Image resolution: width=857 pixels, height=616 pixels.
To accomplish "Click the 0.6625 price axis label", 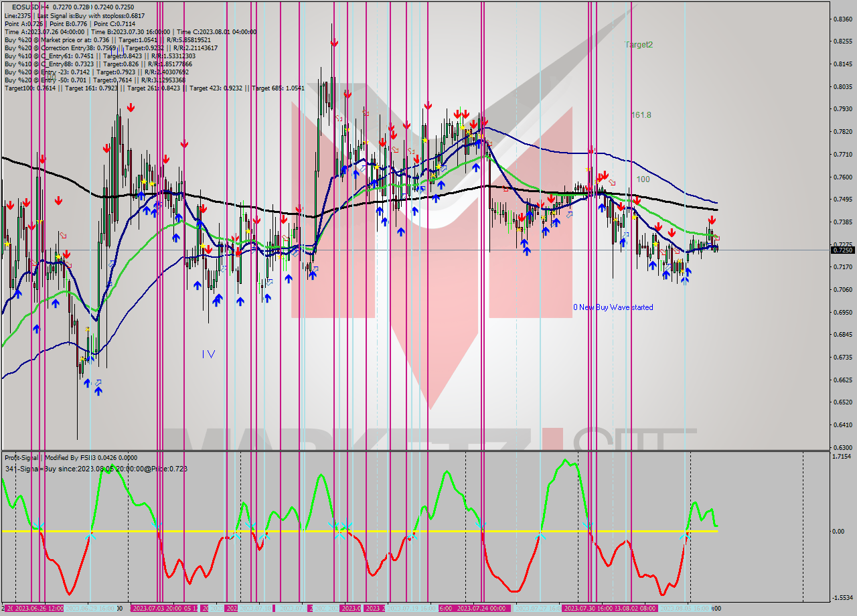I will pos(842,380).
